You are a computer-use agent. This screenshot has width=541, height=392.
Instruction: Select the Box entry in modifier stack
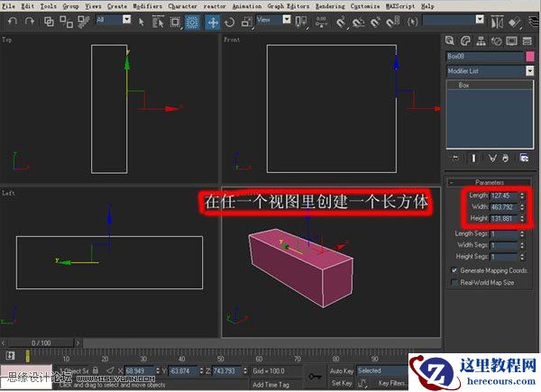click(490, 85)
